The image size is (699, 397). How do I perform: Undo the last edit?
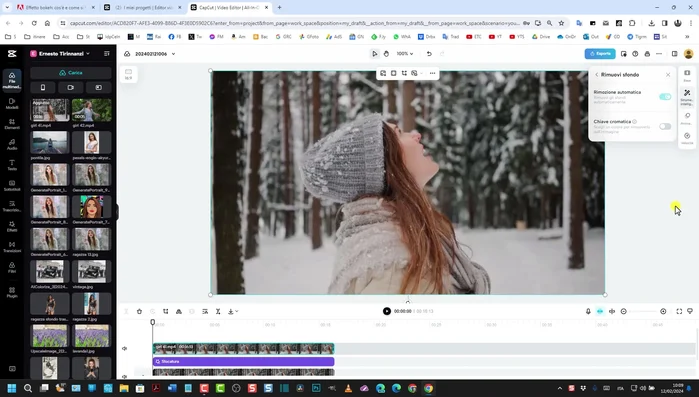(429, 53)
